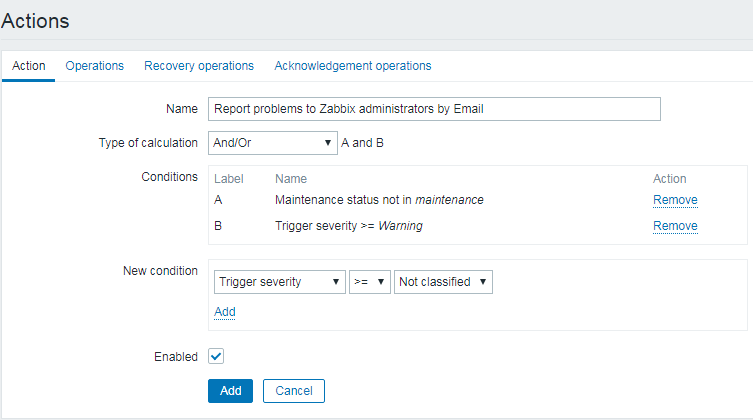Click the condition label B
This screenshot has height=420, width=753.
[218, 226]
